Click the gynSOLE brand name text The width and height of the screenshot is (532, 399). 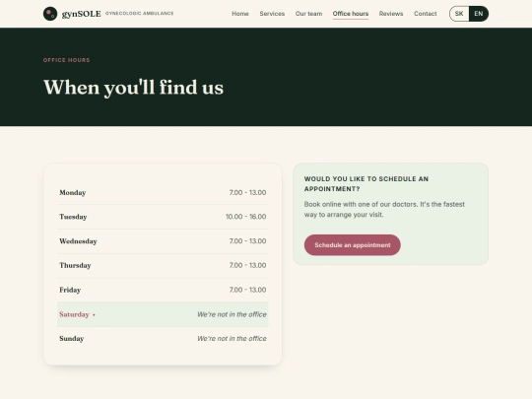point(82,14)
